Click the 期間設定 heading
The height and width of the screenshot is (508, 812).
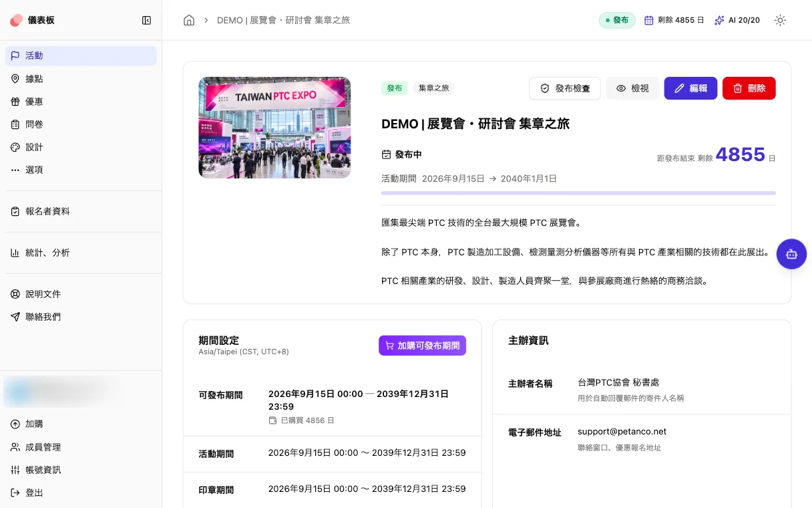point(218,340)
